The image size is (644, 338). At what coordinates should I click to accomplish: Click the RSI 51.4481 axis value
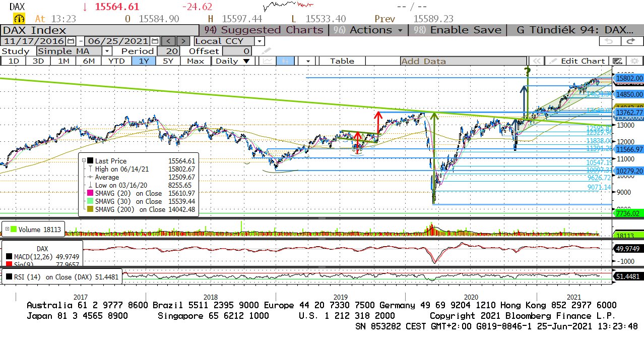pos(628,276)
